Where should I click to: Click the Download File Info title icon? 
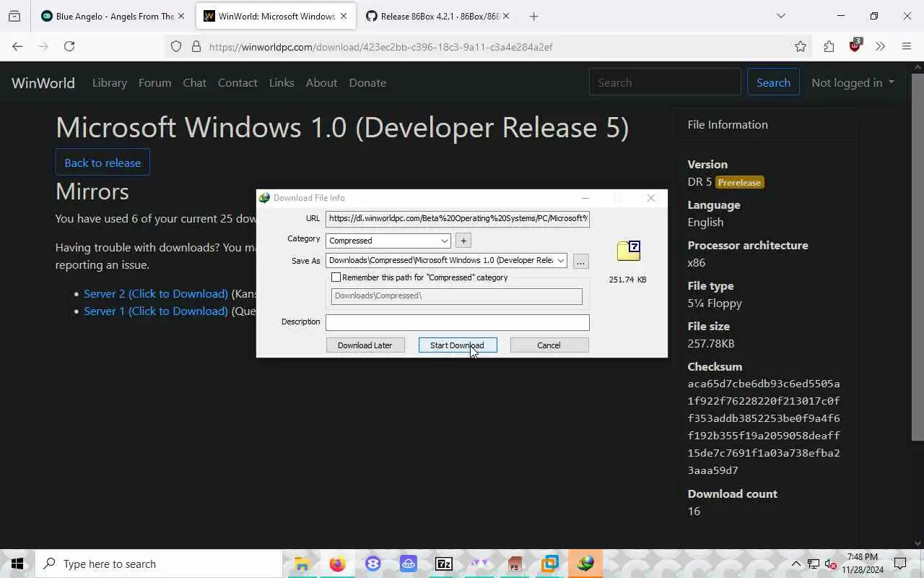click(265, 198)
